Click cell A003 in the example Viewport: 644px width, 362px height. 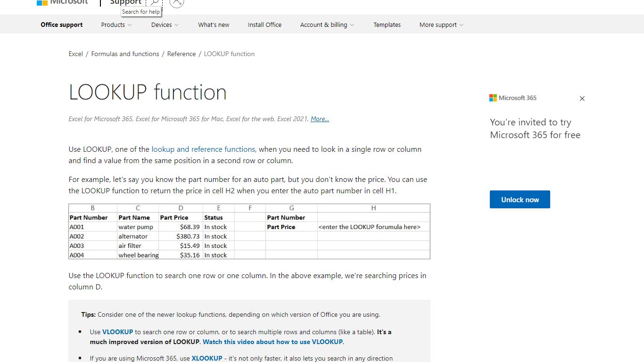click(x=93, y=246)
